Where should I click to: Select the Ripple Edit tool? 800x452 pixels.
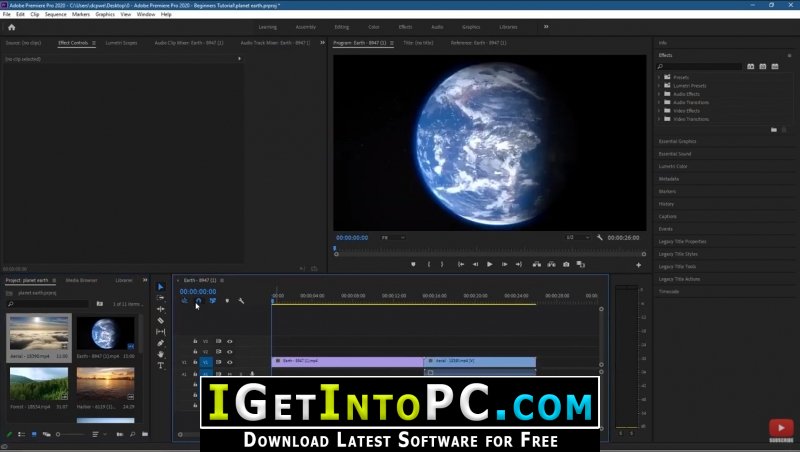(x=161, y=309)
